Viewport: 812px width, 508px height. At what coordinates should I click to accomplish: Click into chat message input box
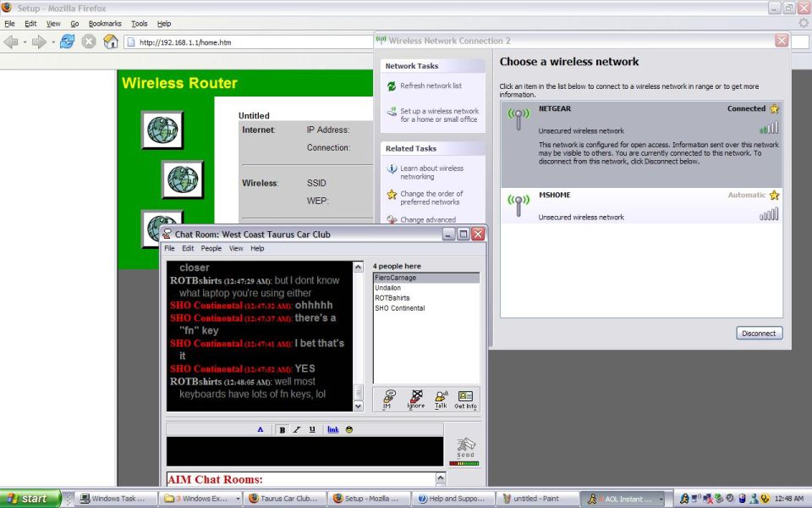click(x=304, y=451)
